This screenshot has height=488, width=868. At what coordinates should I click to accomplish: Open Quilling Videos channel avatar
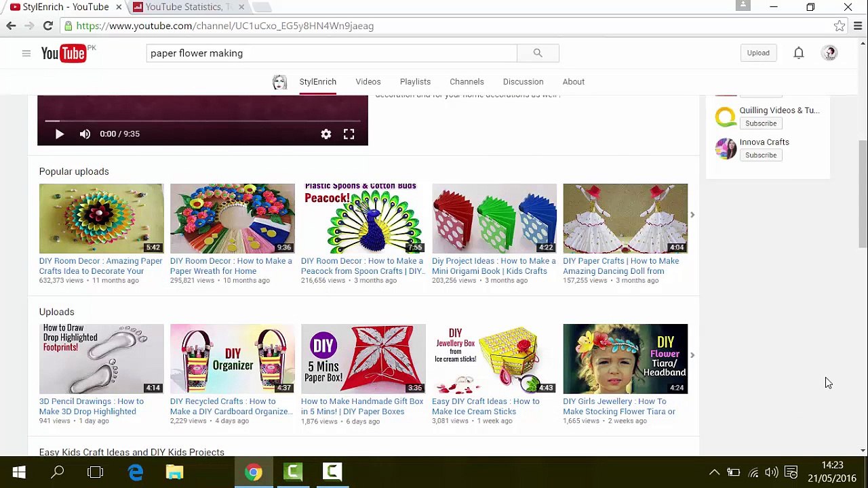tap(726, 117)
